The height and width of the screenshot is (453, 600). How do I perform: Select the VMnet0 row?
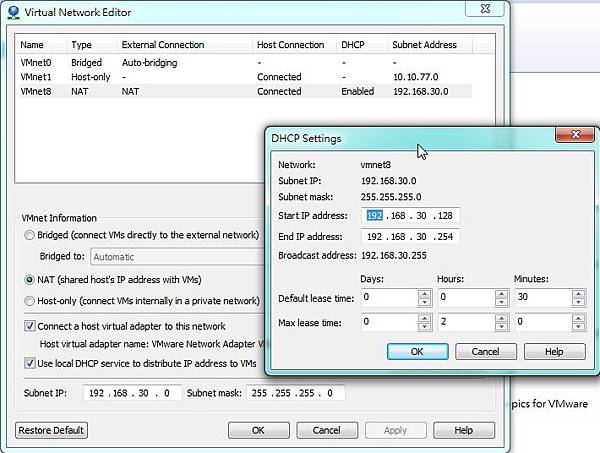245,62
